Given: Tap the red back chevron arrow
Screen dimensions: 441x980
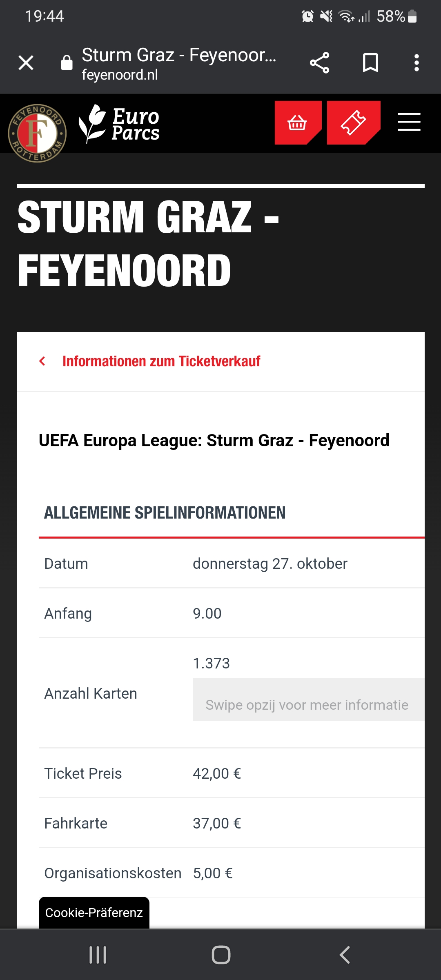Looking at the screenshot, I should (42, 361).
